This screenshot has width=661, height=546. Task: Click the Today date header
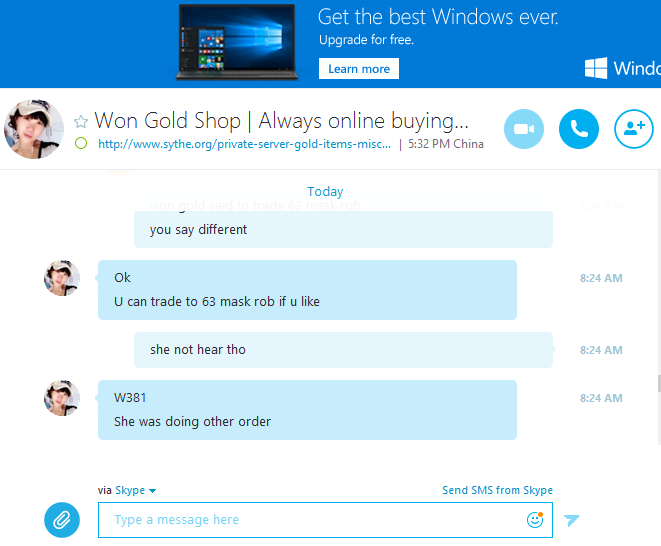[x=325, y=191]
